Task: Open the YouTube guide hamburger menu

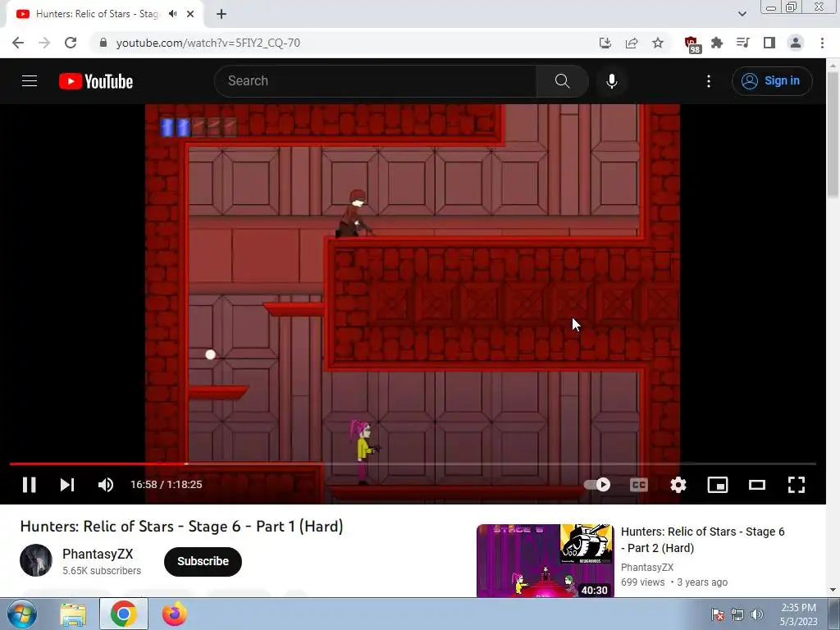Action: (30, 81)
